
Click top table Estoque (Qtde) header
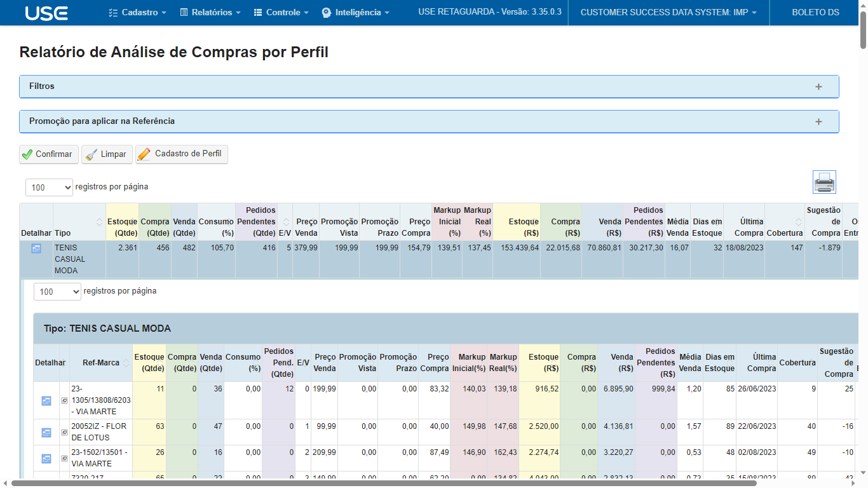tap(122, 222)
